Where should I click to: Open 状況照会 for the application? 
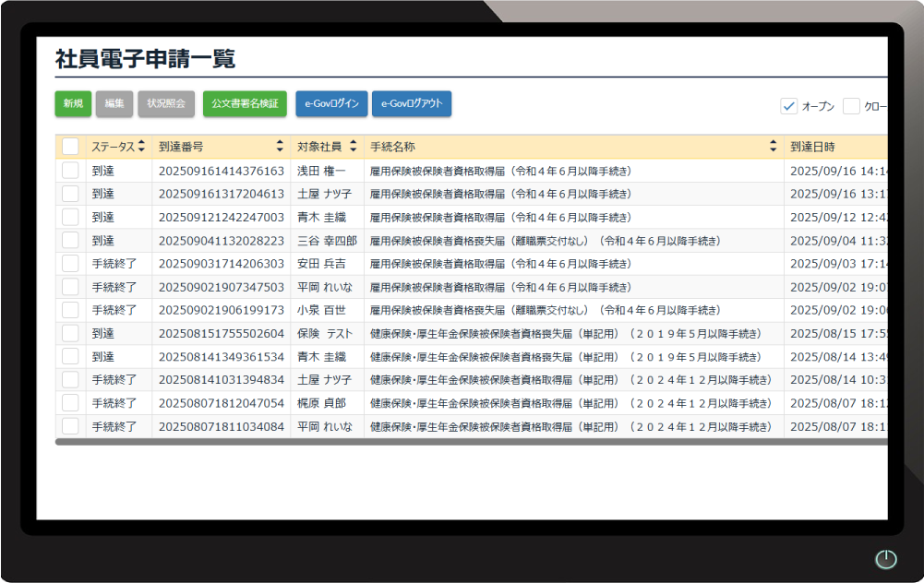pyautogui.click(x=166, y=104)
